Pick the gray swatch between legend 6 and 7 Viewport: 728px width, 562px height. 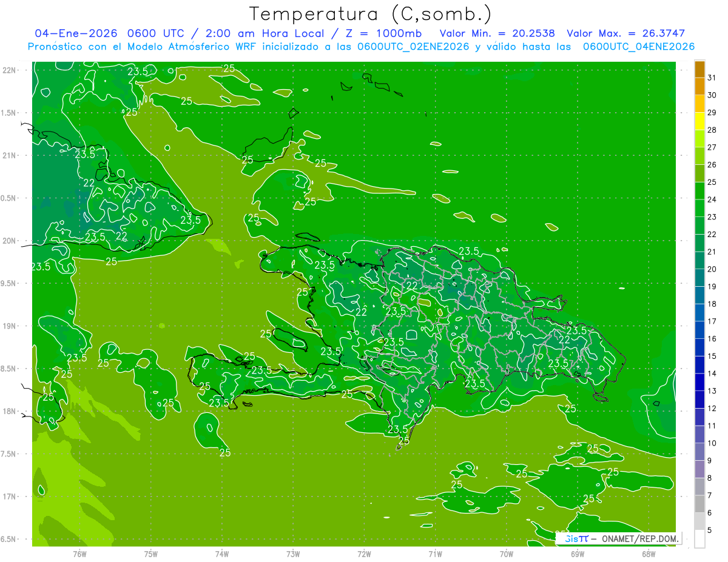(699, 504)
